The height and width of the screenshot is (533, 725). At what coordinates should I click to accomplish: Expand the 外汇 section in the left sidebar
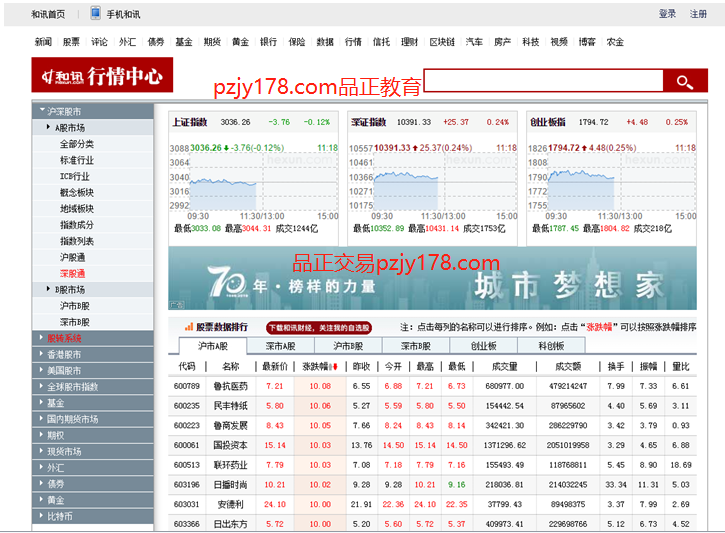pyautogui.click(x=93, y=468)
